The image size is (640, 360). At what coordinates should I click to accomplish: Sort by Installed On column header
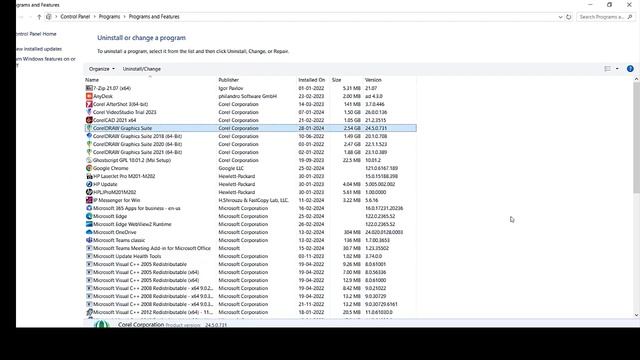tap(311, 80)
